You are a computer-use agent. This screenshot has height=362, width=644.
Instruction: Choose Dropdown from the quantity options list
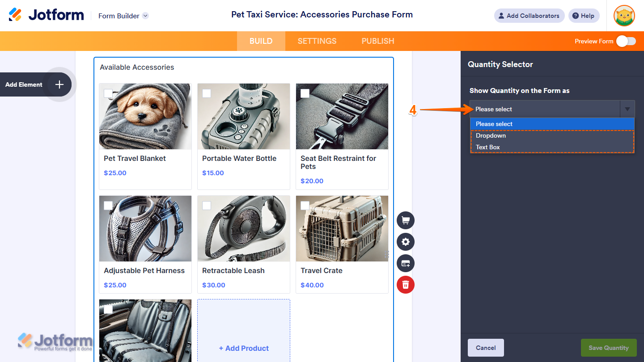click(491, 135)
